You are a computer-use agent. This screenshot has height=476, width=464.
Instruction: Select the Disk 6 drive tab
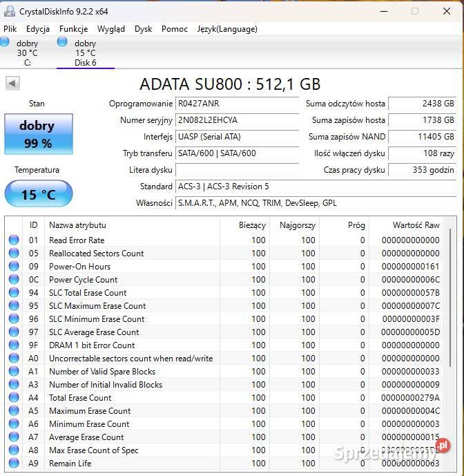pos(86,52)
